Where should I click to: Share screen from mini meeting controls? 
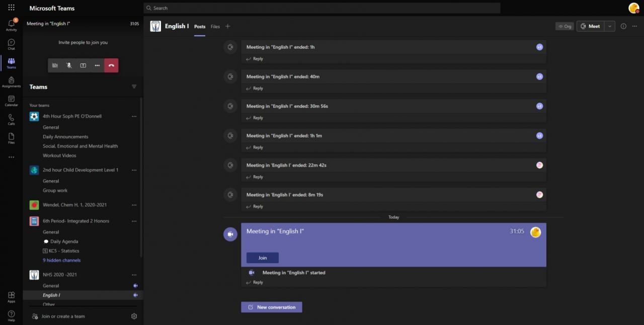pyautogui.click(x=83, y=65)
